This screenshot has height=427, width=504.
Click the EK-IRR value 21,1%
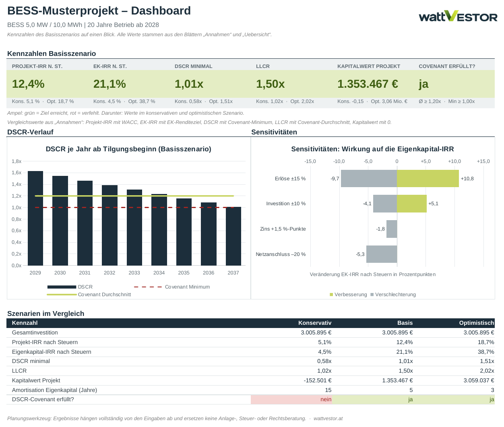[109, 84]
